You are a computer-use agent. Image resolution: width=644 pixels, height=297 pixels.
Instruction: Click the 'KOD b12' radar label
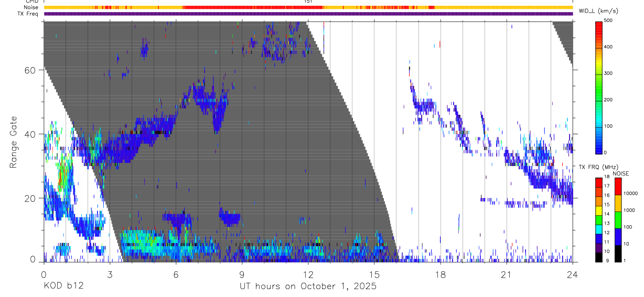(63, 287)
